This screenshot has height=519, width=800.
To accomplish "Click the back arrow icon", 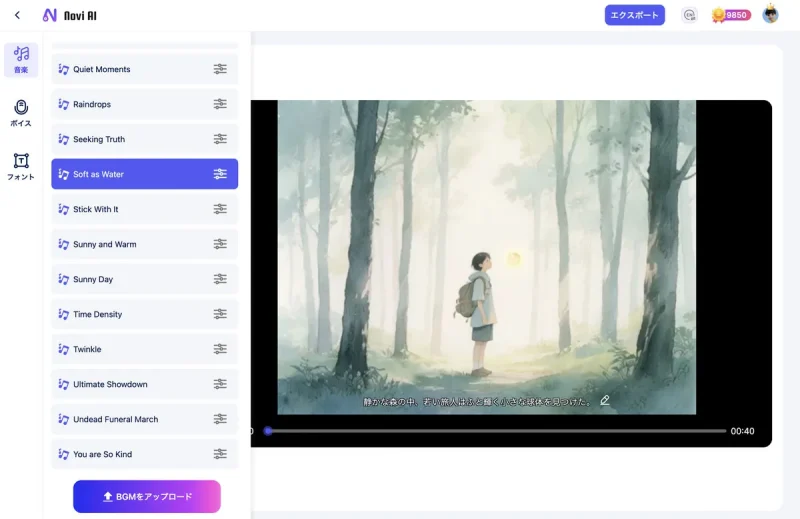I will [x=17, y=15].
